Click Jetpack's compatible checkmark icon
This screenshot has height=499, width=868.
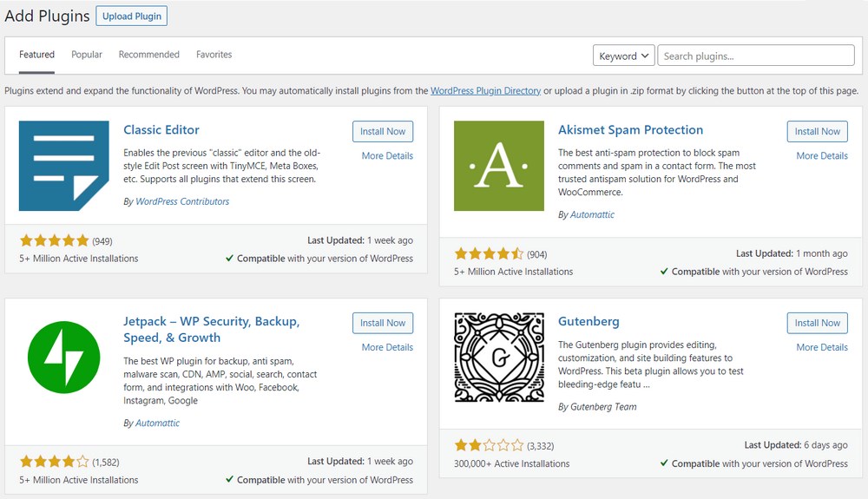(x=229, y=479)
